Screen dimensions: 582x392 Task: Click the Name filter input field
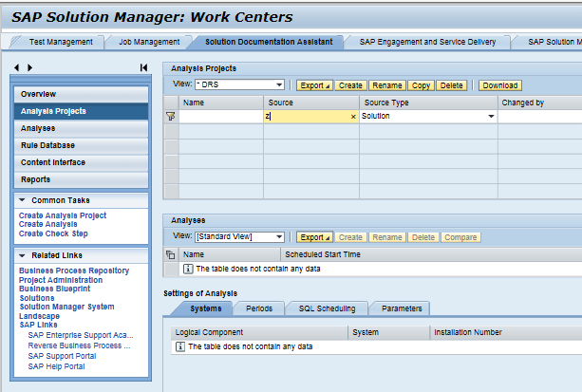[221, 117]
